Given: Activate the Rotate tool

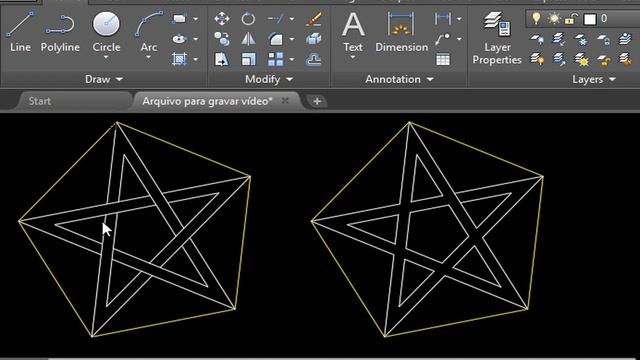Looking at the screenshot, I should point(248,18).
